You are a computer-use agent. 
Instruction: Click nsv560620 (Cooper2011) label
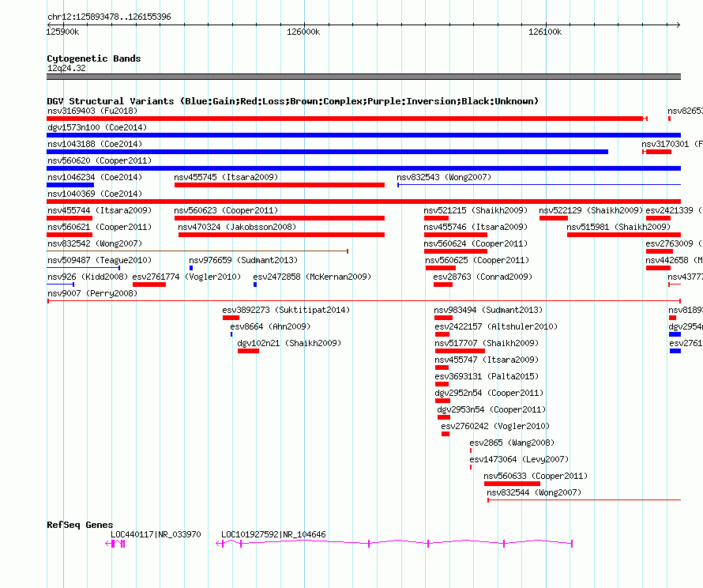point(100,160)
